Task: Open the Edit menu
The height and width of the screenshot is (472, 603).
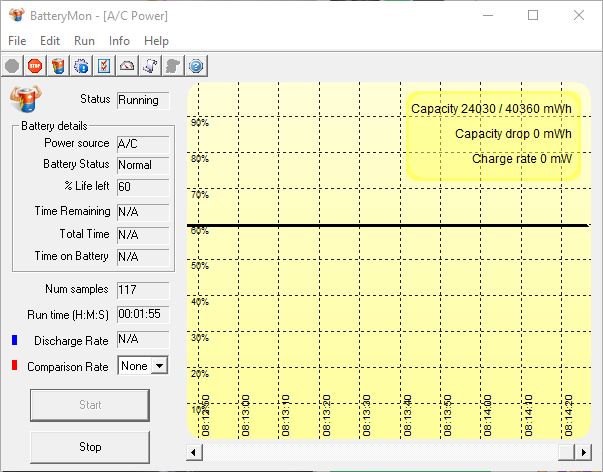Action: coord(50,41)
